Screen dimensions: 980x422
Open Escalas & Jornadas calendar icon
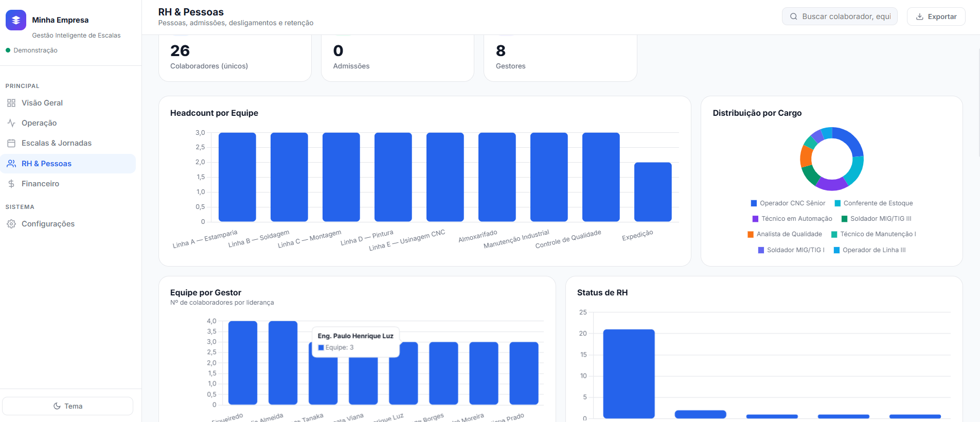coord(11,143)
